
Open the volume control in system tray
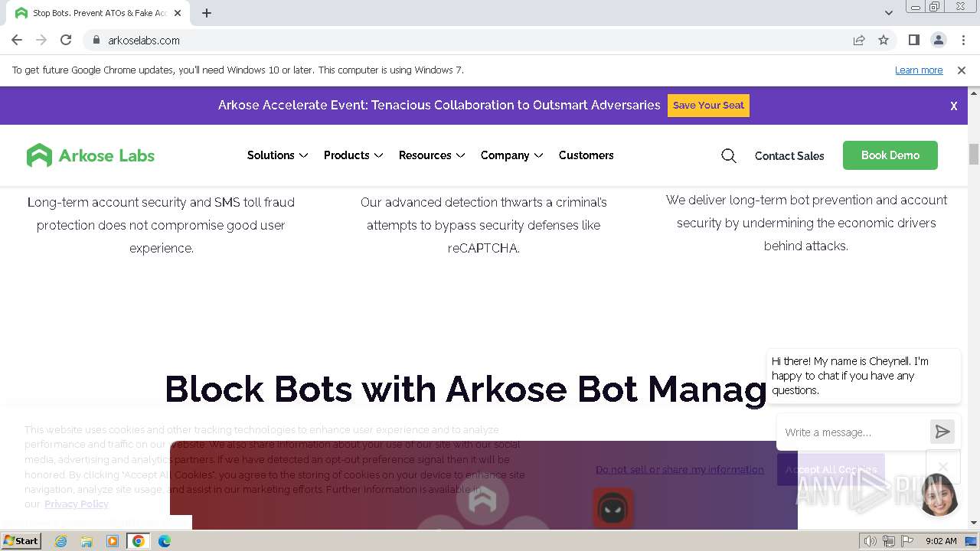pyautogui.click(x=871, y=541)
